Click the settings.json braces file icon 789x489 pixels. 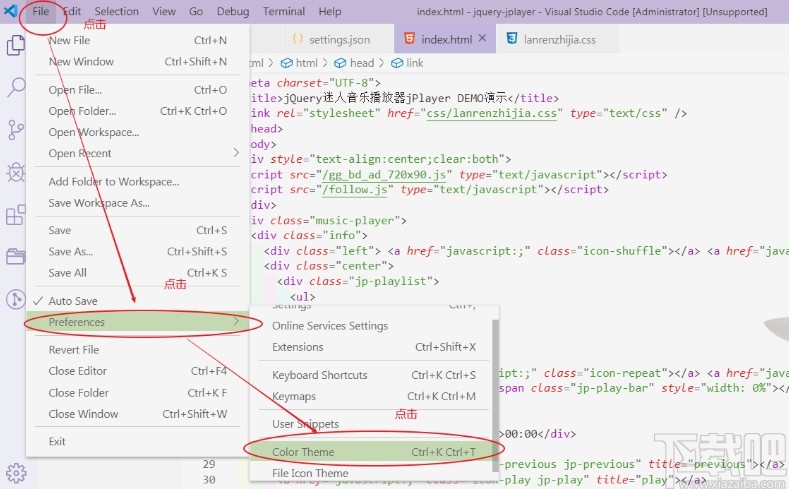coord(297,39)
